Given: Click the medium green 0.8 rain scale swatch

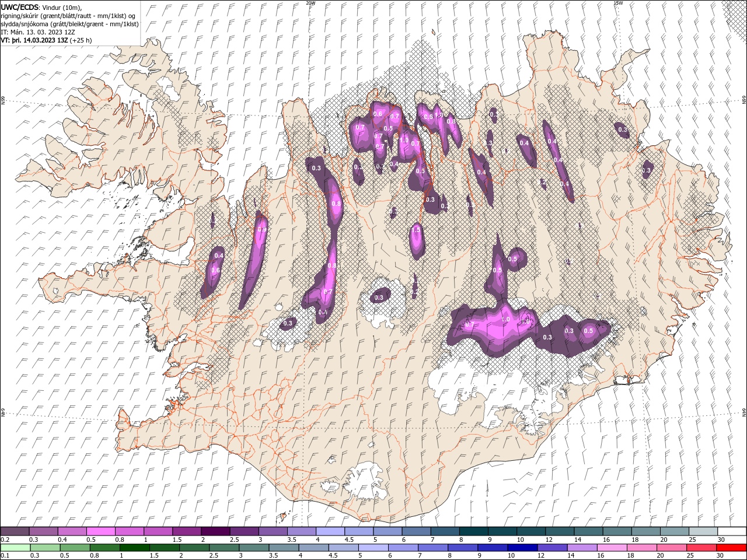Looking at the screenshot, I should pyautogui.click(x=104, y=548).
